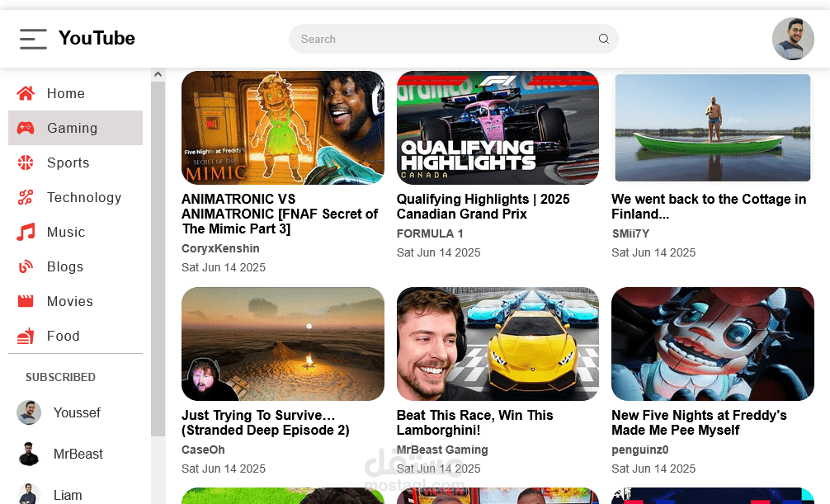
Task: Click Youssef's subscription avatar
Action: click(x=29, y=412)
